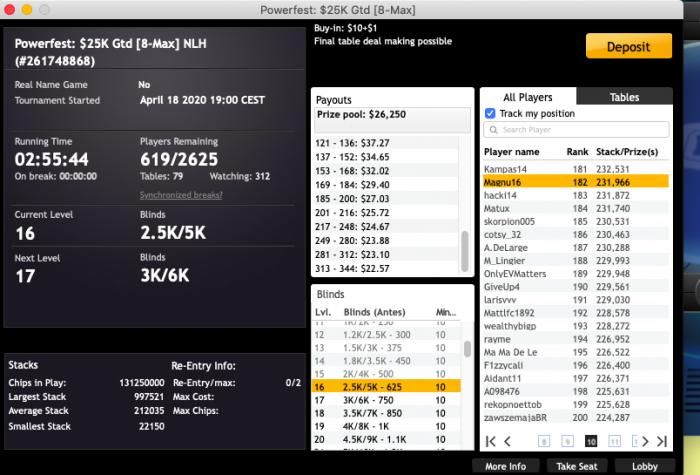
Task: Jump to last players page
Action: click(x=662, y=442)
